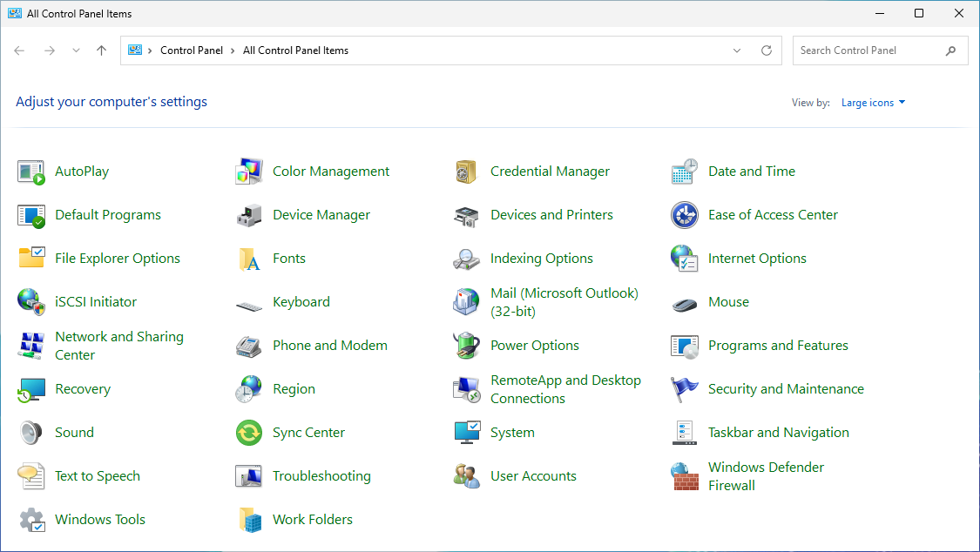Open the recent locations dropdown arrow
The image size is (980, 552).
click(x=76, y=50)
